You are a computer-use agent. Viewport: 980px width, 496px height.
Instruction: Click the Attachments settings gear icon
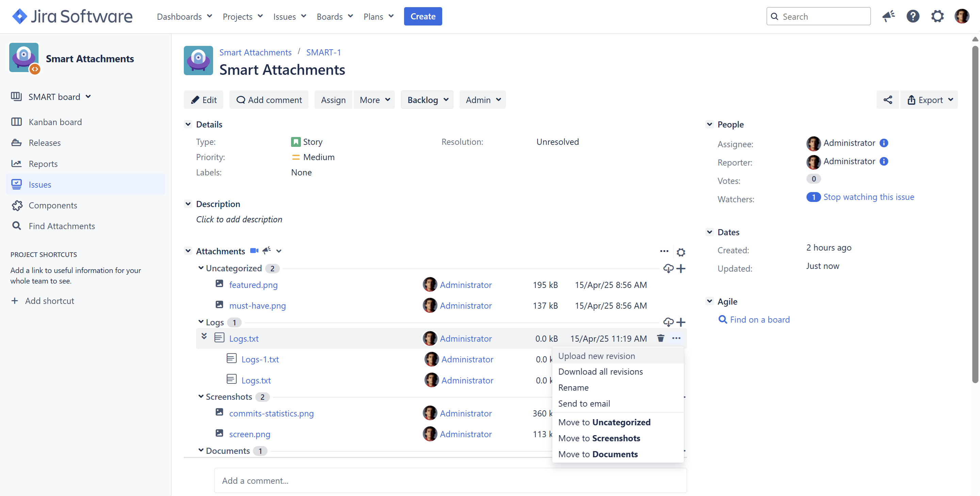680,252
